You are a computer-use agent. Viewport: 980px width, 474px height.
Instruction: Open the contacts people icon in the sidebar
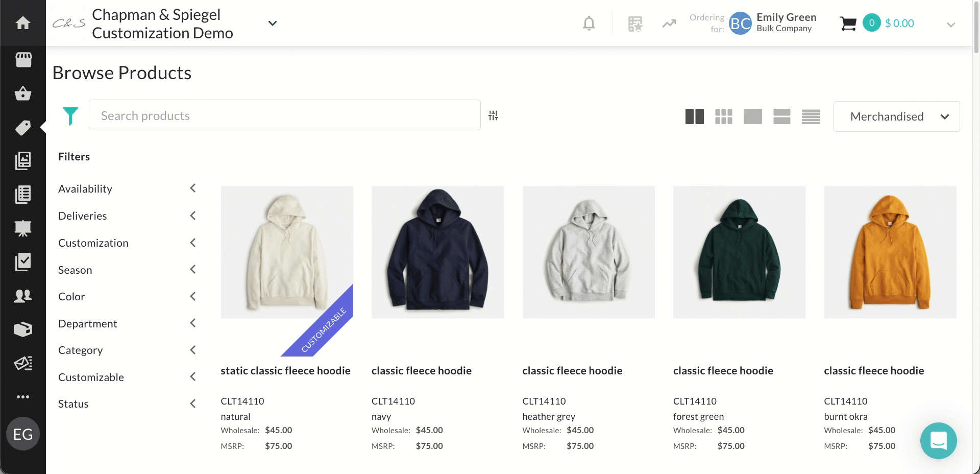22,296
